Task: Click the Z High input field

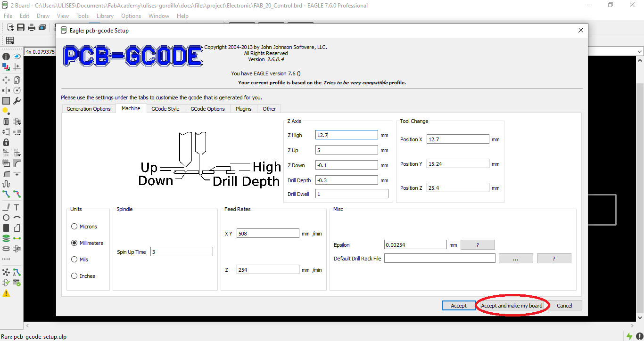Action: click(x=347, y=135)
